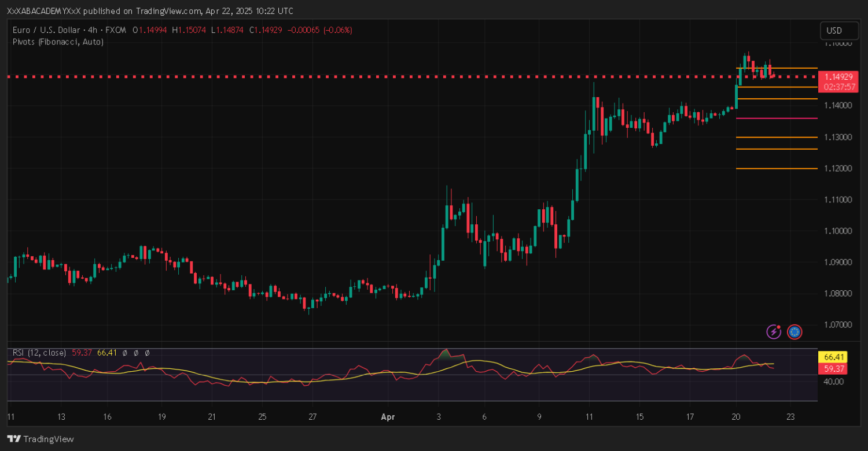Click the red dotted current price line

point(347,76)
